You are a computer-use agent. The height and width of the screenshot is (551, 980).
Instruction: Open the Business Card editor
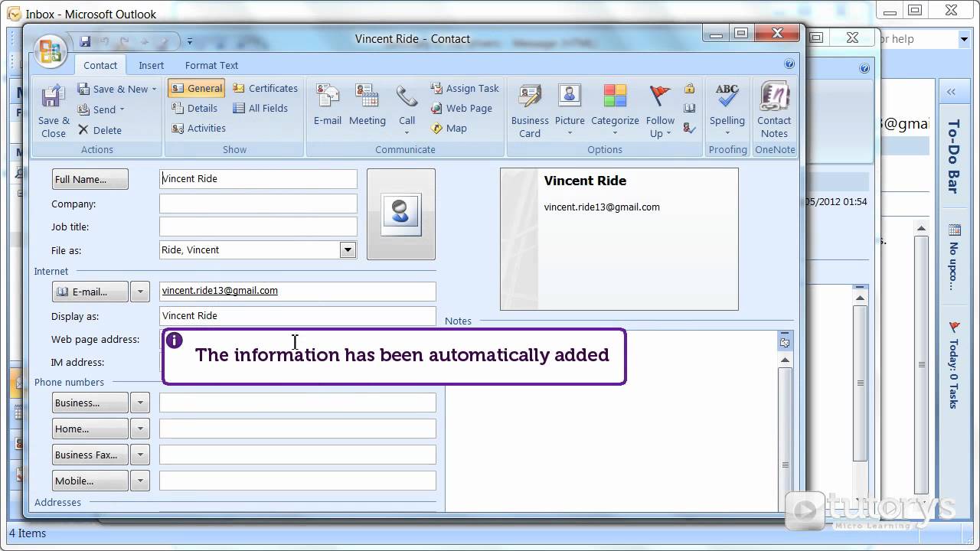pyautogui.click(x=530, y=111)
